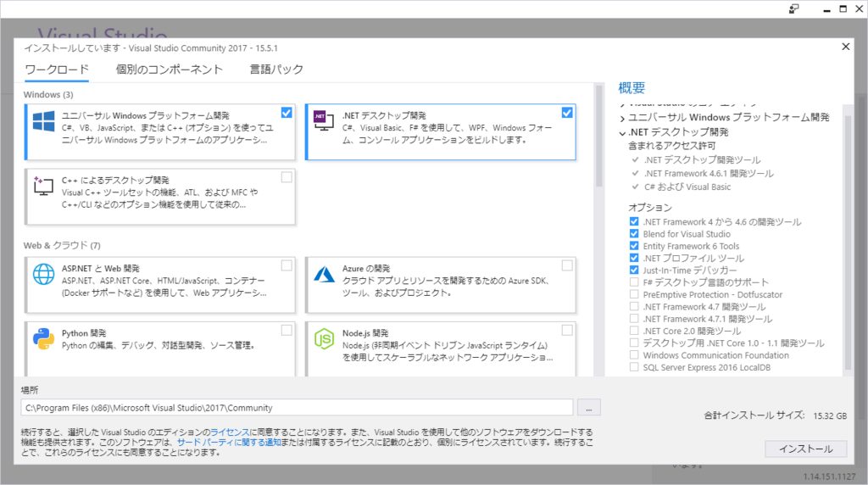The image size is (868, 485).
Task: Switch to 言語パック tab
Action: [x=276, y=70]
